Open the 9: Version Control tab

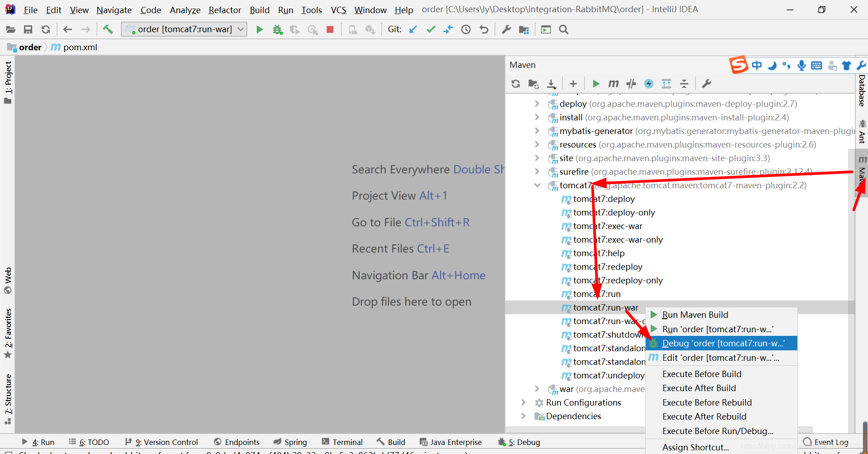(x=161, y=442)
